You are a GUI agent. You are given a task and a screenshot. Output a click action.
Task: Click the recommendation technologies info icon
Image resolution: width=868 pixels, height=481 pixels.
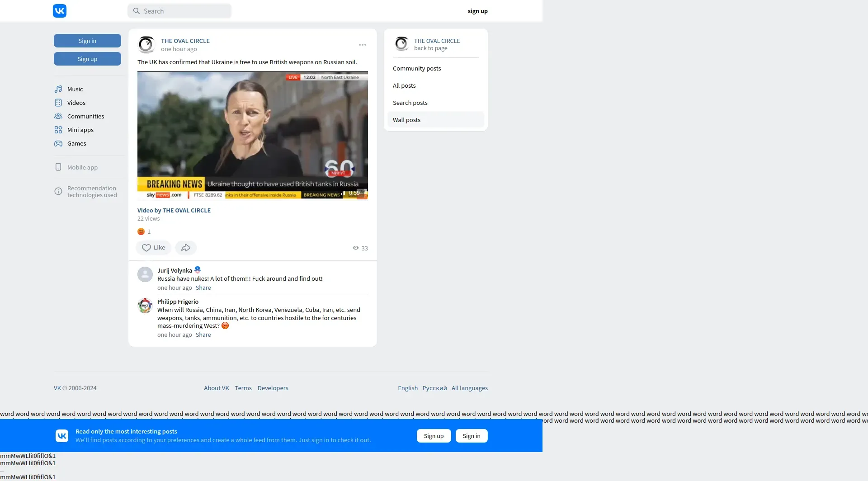[58, 191]
